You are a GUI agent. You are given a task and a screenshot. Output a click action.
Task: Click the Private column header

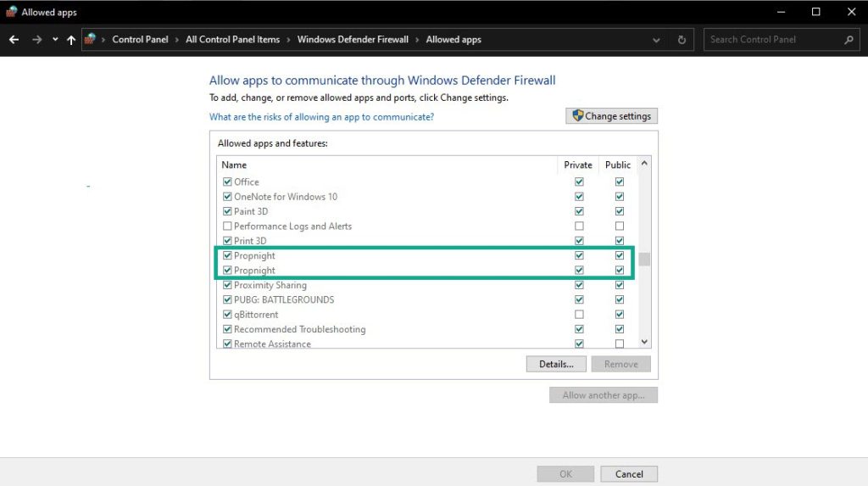tap(578, 165)
